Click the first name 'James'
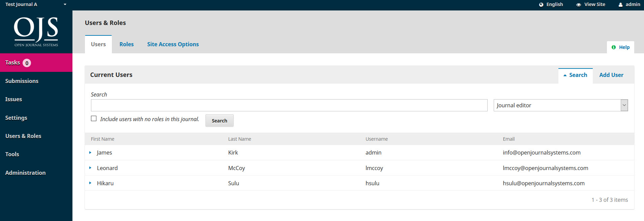 pos(104,153)
